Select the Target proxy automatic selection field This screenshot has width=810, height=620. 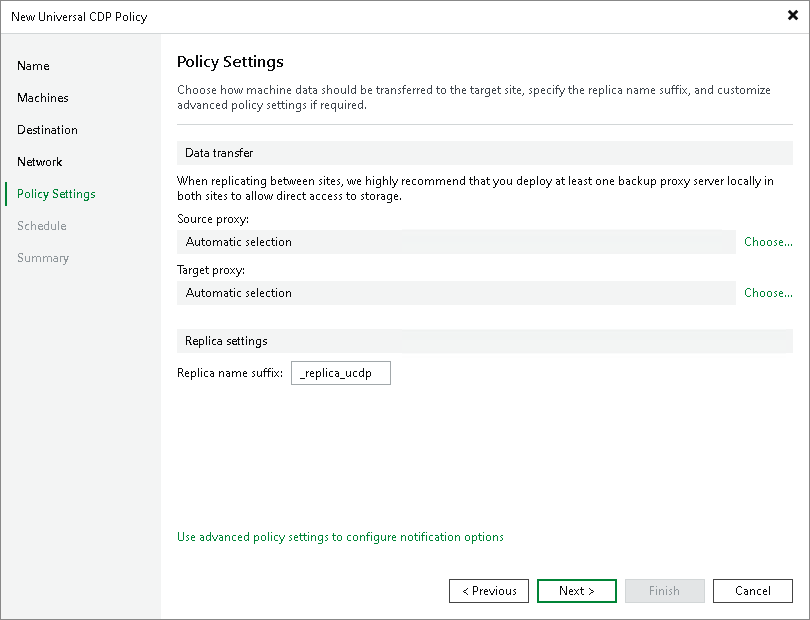[x=450, y=293]
